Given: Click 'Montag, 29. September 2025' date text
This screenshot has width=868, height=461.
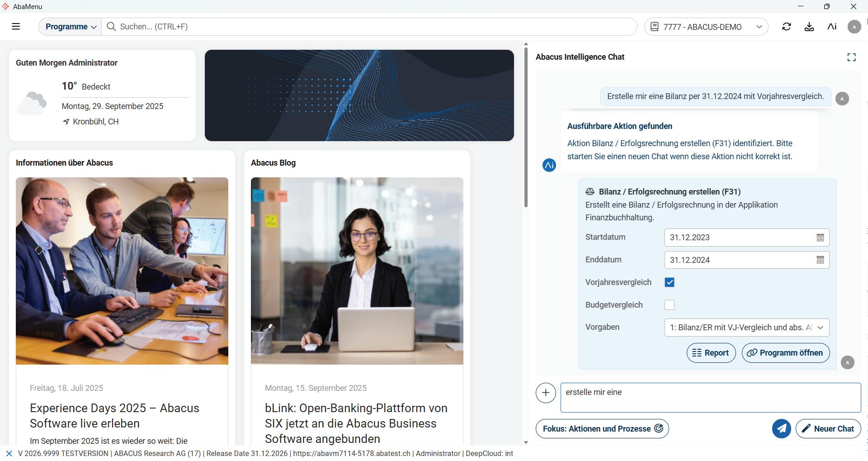Looking at the screenshot, I should (113, 106).
